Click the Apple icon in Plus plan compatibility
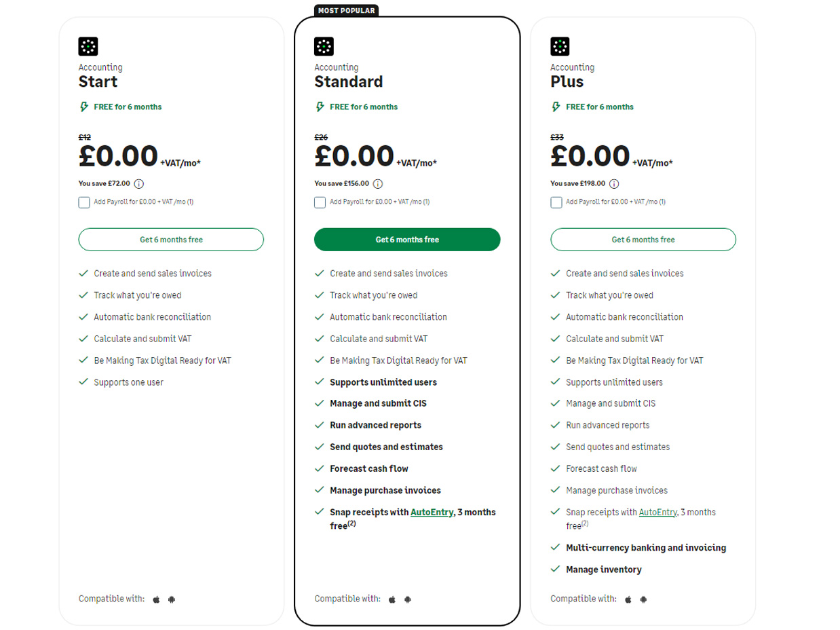840x630 pixels. 628,599
